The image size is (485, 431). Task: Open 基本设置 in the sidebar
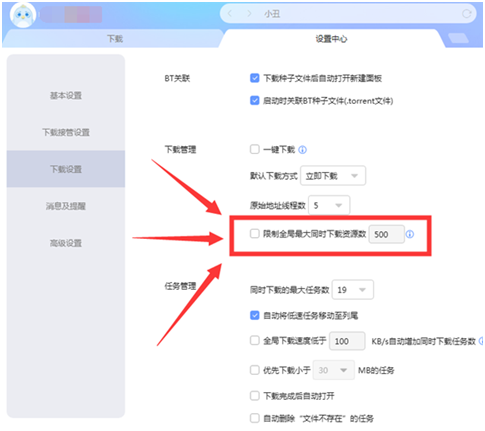66,96
